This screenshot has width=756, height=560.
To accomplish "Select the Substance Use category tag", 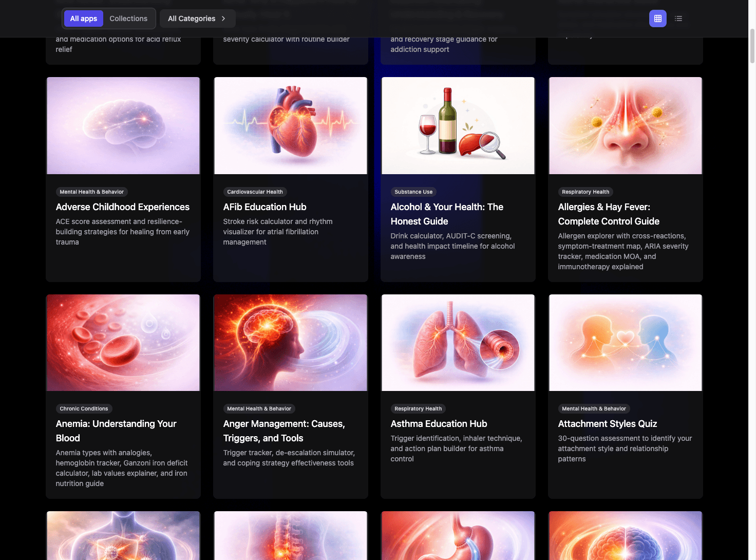I will 413,192.
